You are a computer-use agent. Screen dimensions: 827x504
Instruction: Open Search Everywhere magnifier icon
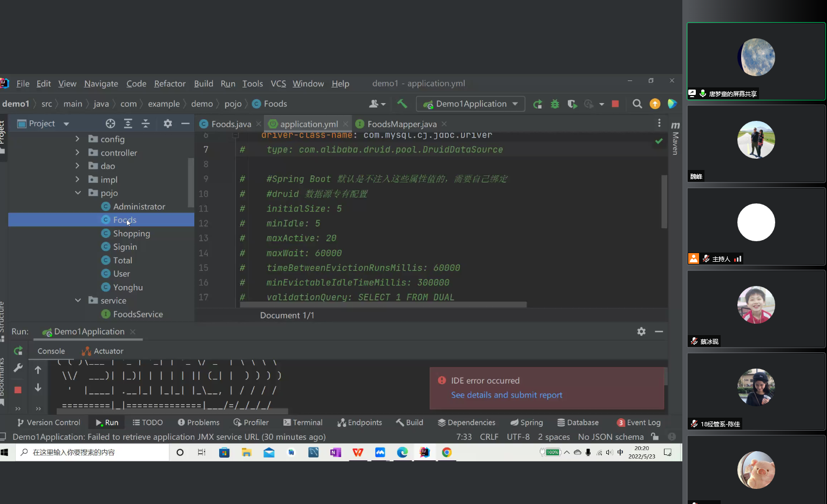638,104
